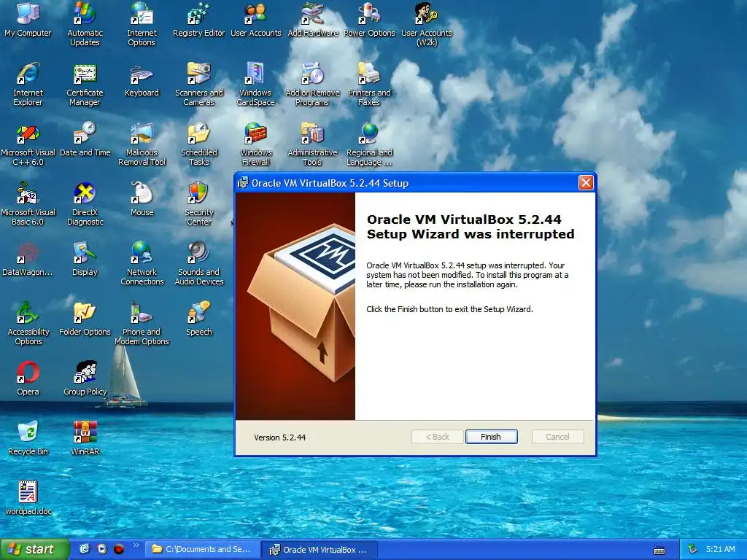The width and height of the screenshot is (747, 560).
Task: Select the Malicious Removal Tool icon
Action: point(142,144)
